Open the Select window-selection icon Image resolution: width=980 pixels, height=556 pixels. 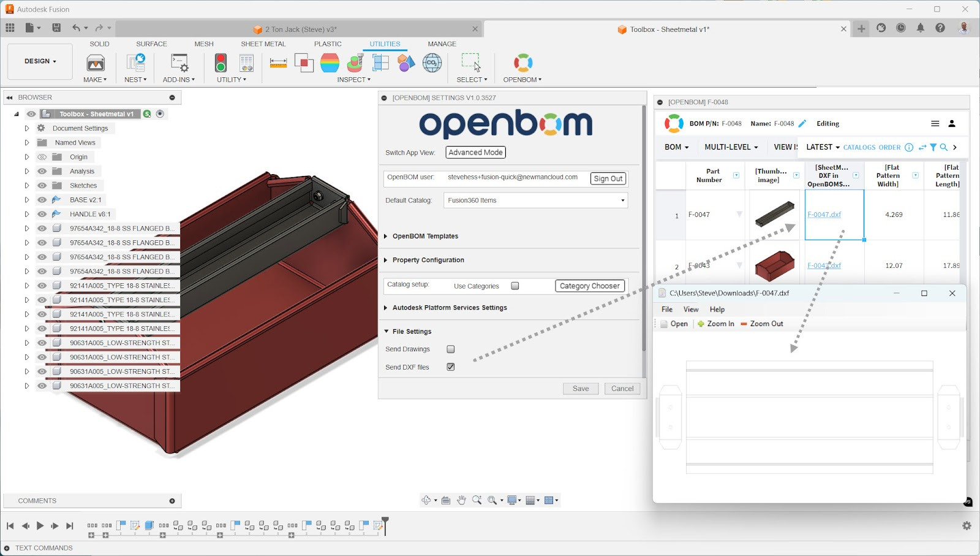coord(471,63)
